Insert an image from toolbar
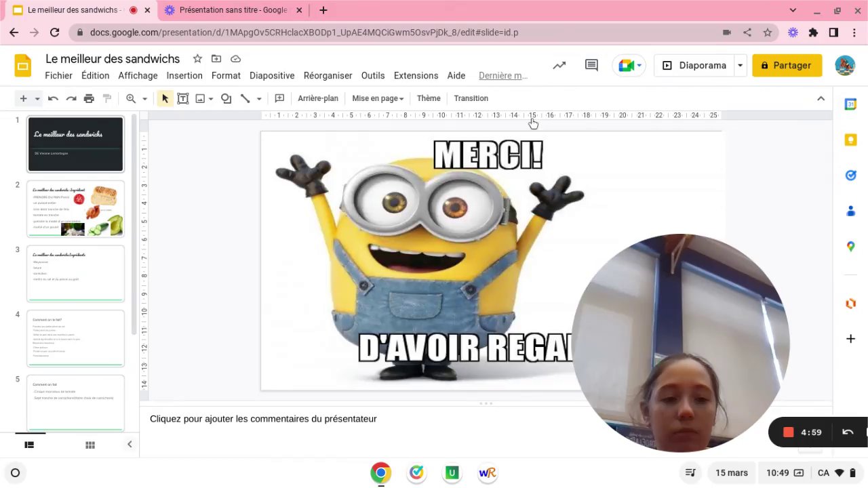The height and width of the screenshot is (488, 868). pyautogui.click(x=200, y=98)
